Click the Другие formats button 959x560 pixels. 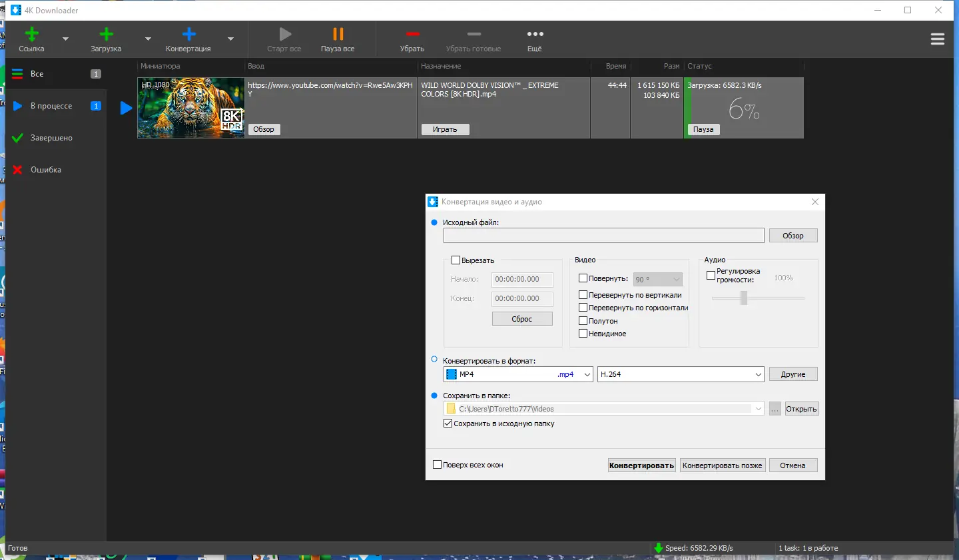click(x=793, y=374)
